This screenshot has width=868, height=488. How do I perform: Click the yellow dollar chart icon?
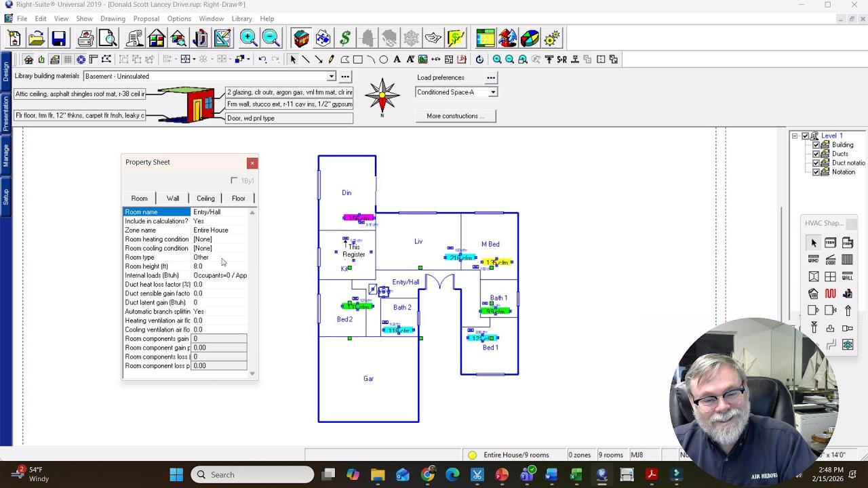455,38
